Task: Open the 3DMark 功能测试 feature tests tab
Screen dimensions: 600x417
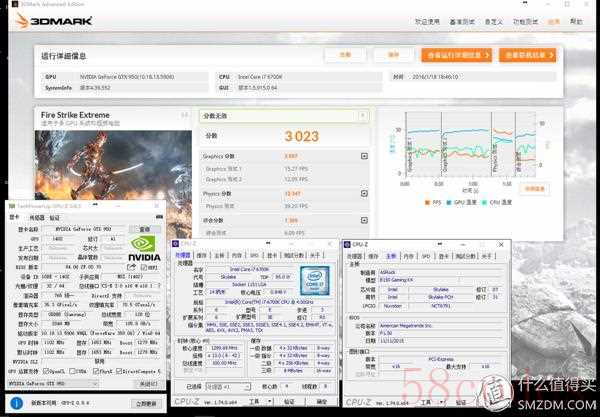Action: (x=525, y=22)
